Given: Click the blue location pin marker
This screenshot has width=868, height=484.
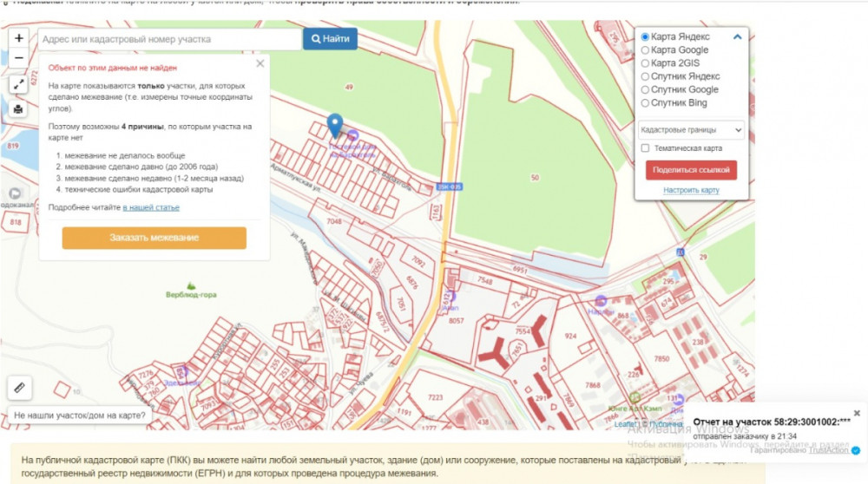Looking at the screenshot, I should point(335,126).
